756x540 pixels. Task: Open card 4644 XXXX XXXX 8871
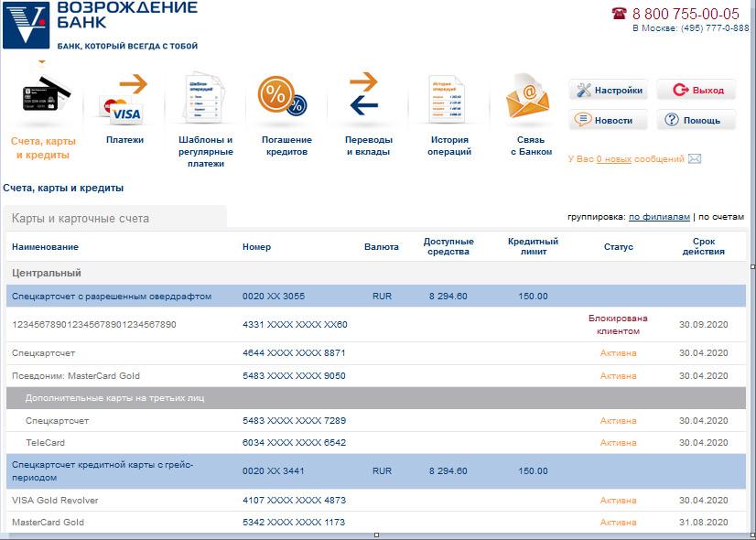[x=294, y=353]
